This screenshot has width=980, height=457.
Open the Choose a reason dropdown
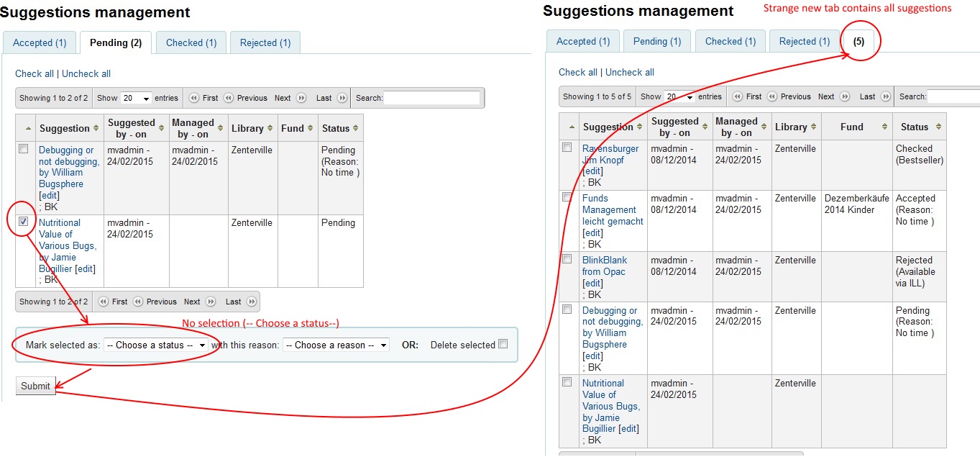336,345
